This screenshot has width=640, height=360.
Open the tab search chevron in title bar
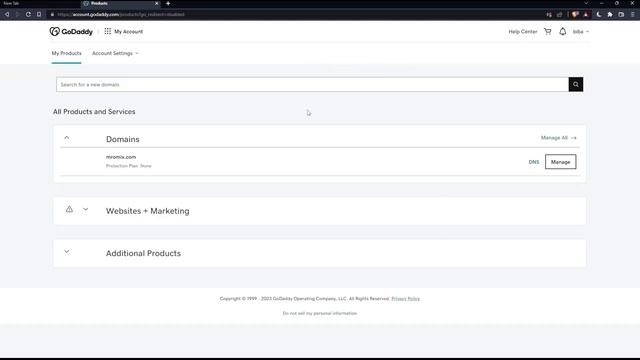(586, 3)
